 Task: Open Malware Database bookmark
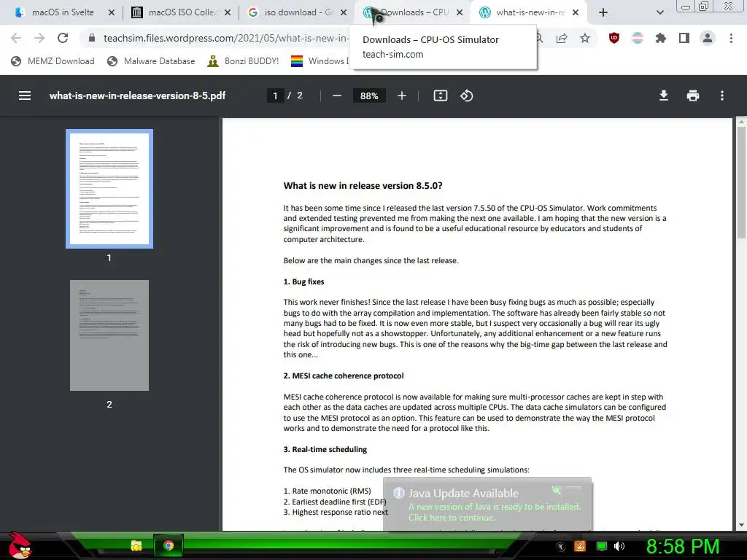click(x=152, y=61)
